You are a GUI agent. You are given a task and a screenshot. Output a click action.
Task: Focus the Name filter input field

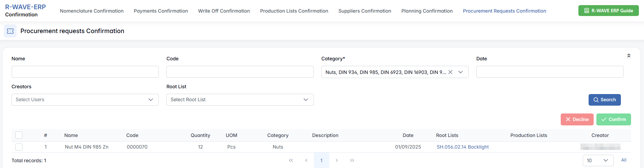[x=85, y=72]
